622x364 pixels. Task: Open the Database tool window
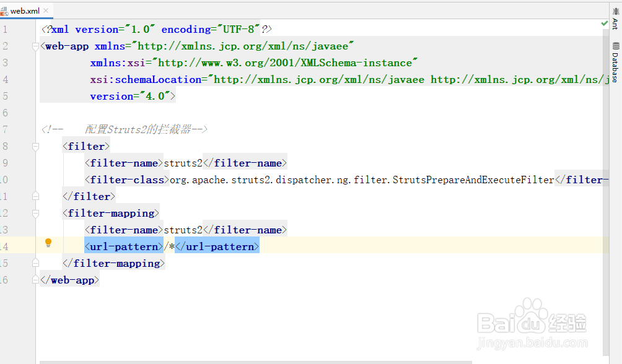tap(615, 63)
